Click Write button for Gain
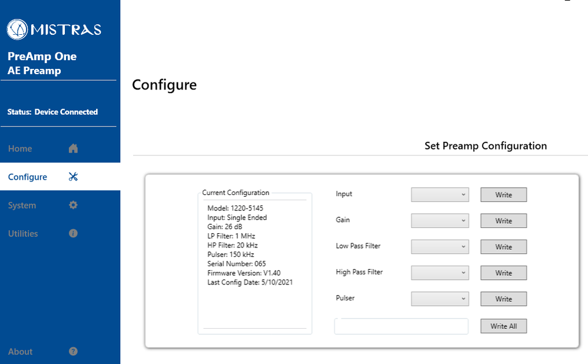Viewport: 588px width, 364px height. (x=504, y=220)
